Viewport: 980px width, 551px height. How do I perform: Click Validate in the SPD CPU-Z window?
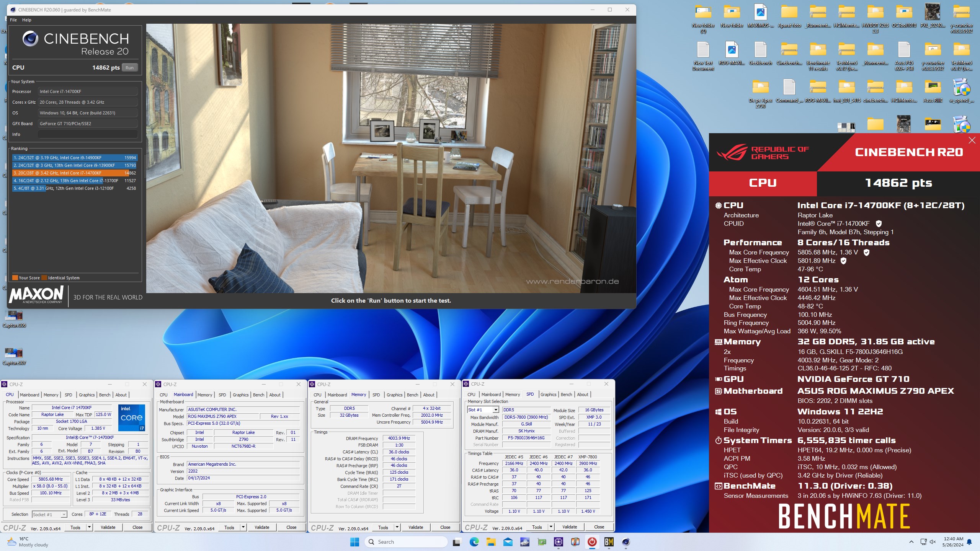tap(570, 527)
